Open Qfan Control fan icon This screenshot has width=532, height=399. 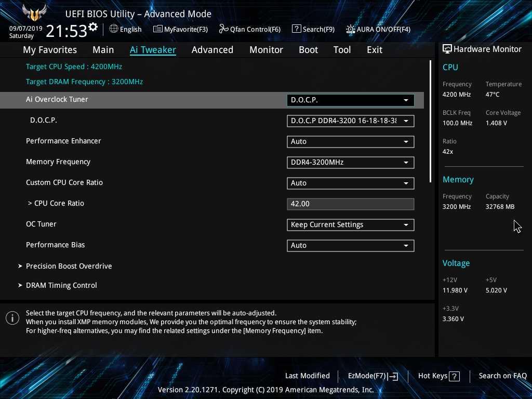(x=223, y=29)
